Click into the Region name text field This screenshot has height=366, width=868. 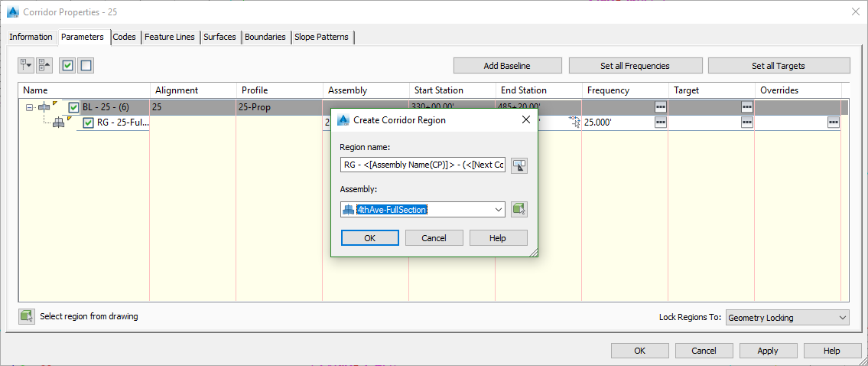423,165
